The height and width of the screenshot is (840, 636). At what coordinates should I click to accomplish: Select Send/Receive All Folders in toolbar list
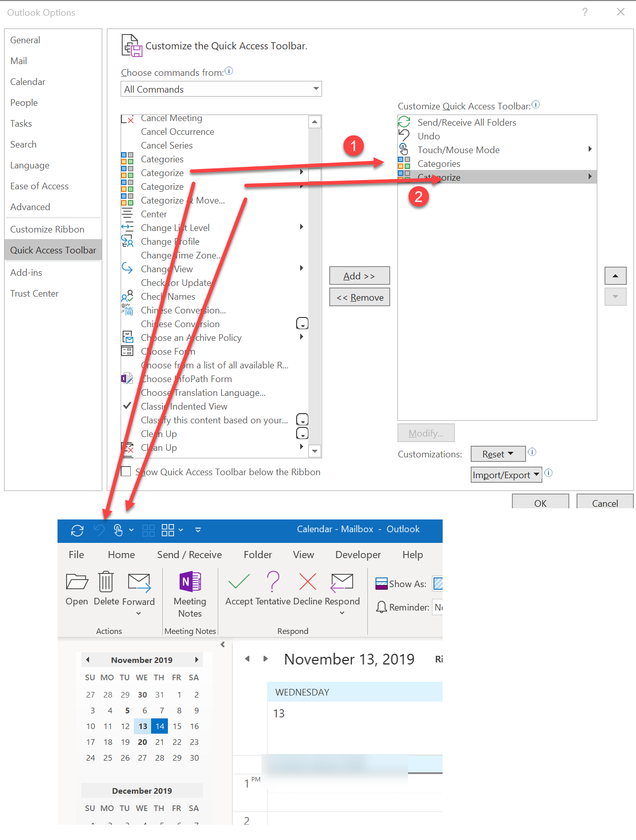coord(497,122)
